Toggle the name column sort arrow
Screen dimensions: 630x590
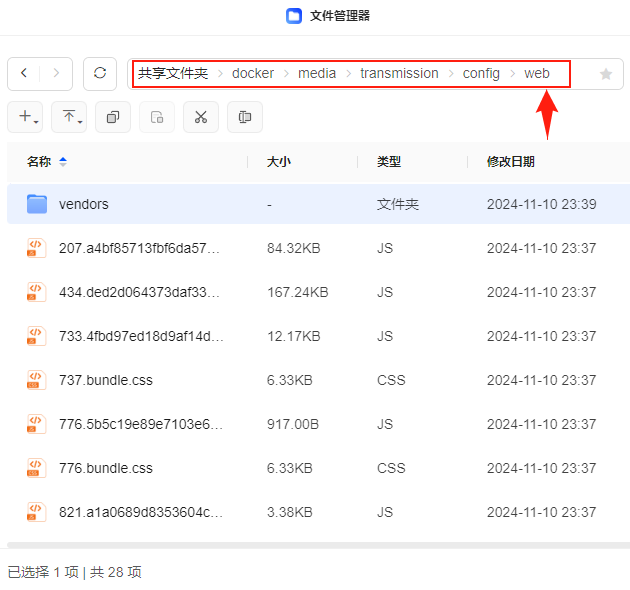coord(63,162)
